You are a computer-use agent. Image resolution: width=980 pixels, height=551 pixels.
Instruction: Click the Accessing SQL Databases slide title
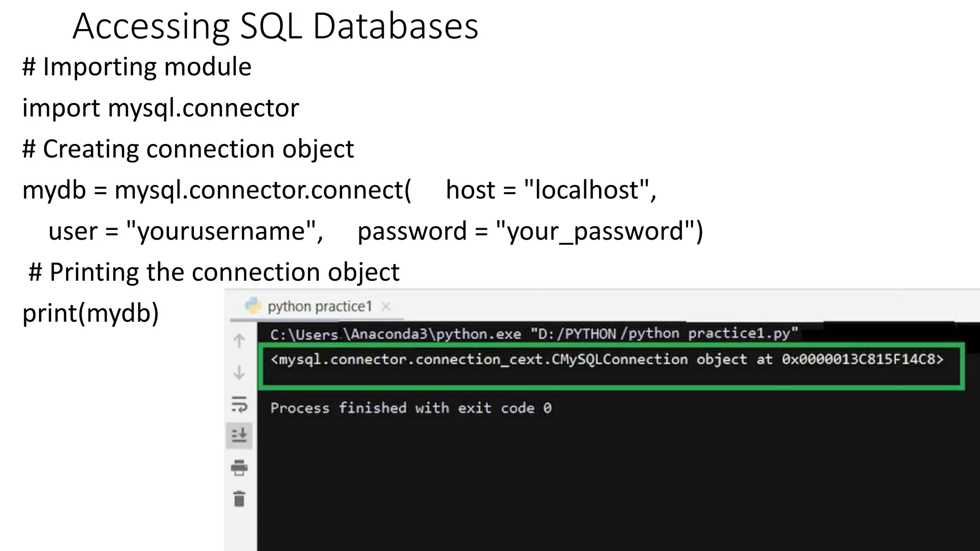(275, 26)
